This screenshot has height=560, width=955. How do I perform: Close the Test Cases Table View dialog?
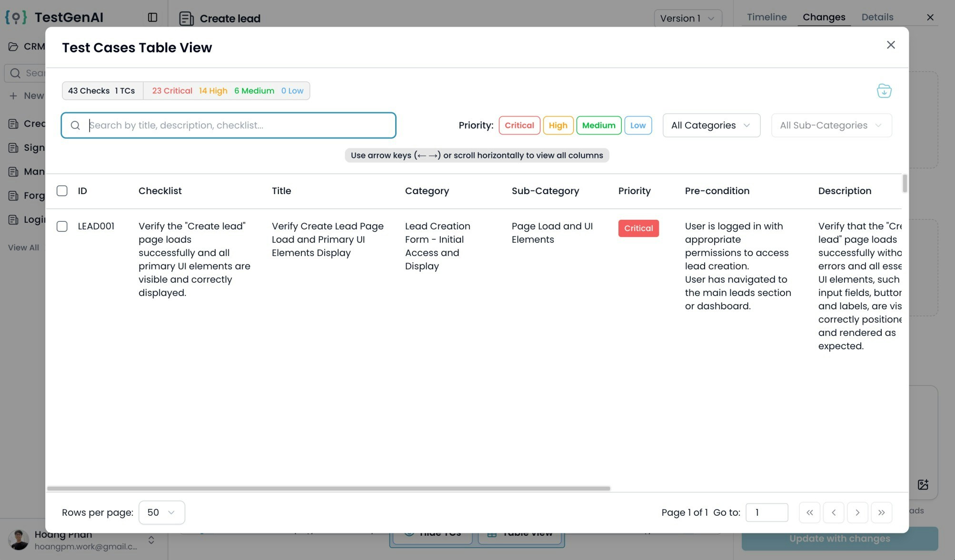(x=891, y=45)
